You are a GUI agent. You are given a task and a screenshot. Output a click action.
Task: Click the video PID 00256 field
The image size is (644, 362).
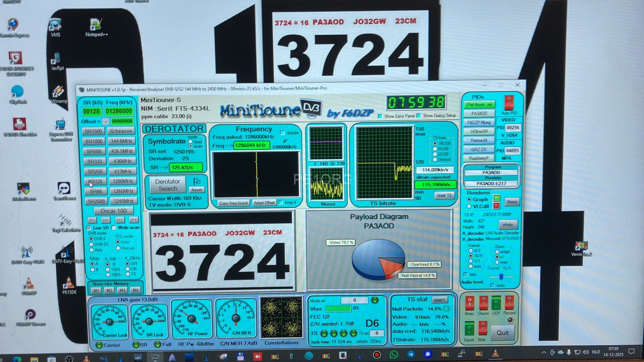tap(513, 128)
